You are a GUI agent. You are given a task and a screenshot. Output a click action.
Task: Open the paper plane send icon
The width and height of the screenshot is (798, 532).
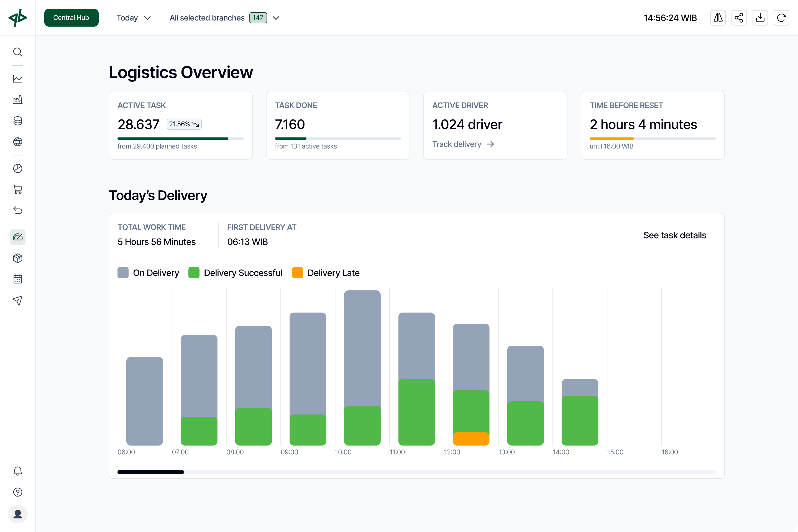[18, 300]
